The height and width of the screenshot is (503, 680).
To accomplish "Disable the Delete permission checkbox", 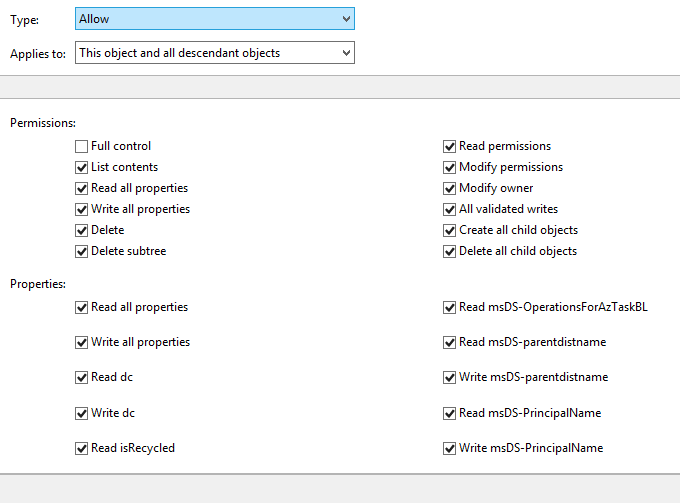I will coord(82,230).
